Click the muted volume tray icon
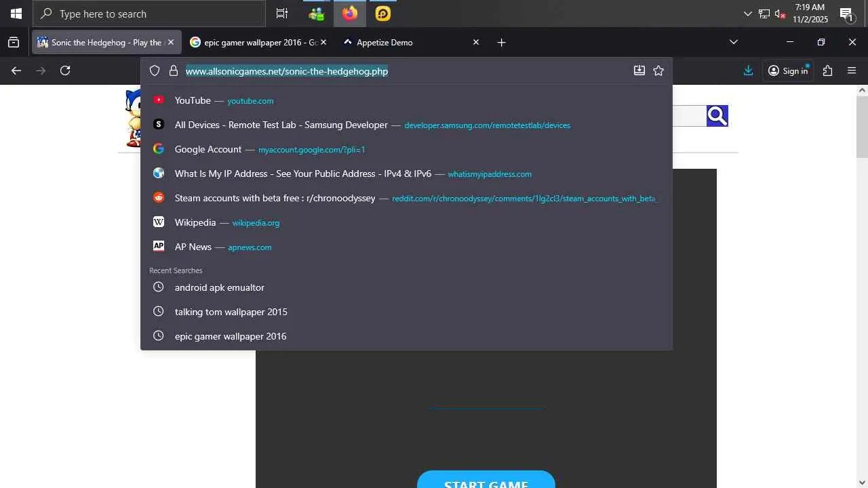The height and width of the screenshot is (488, 868). 780,14
